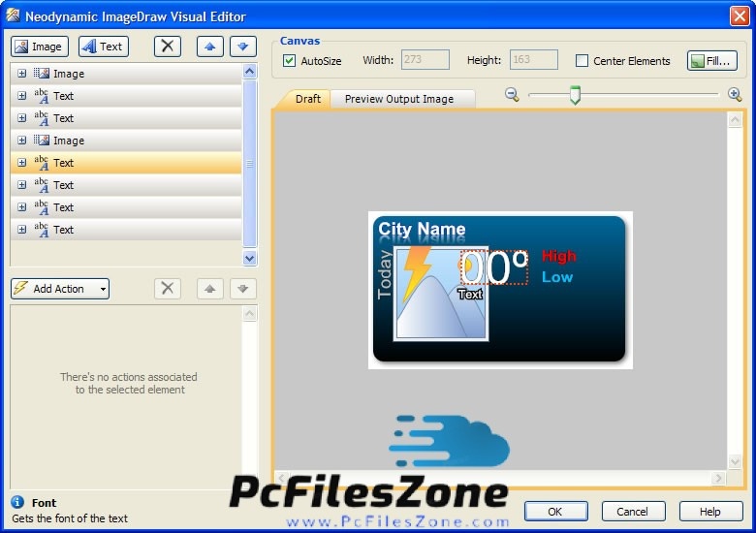
Task: Select the weather thumbnail image on canvas
Action: tap(441, 293)
